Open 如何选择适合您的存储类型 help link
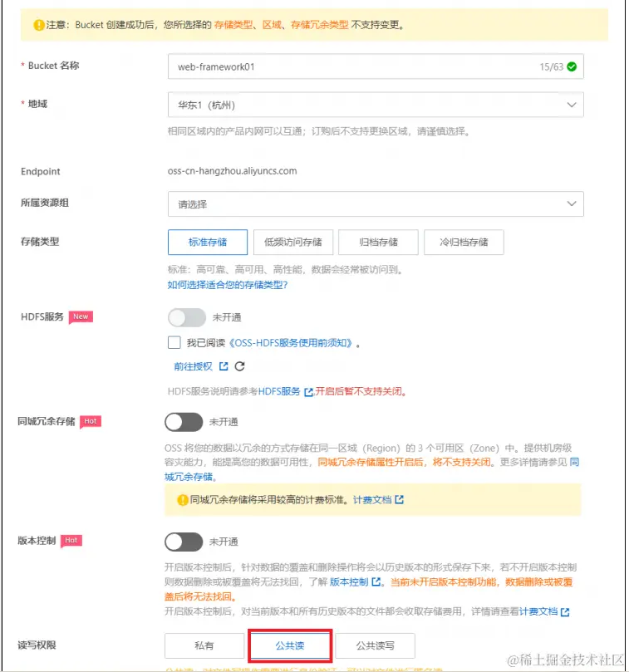Screen dimensions: 629x672 (227, 285)
